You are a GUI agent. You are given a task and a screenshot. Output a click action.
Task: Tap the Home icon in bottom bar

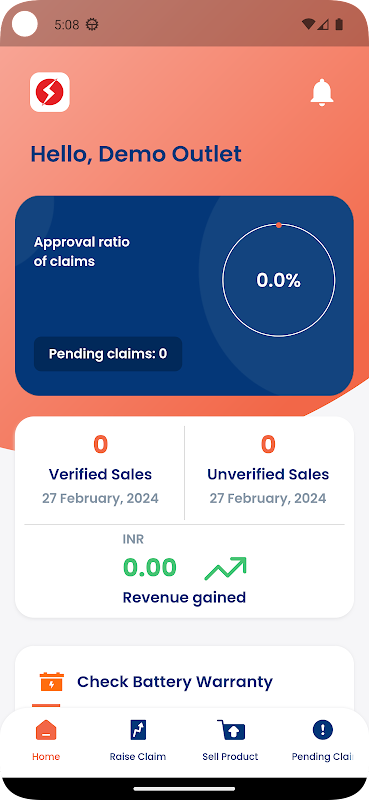point(46,731)
